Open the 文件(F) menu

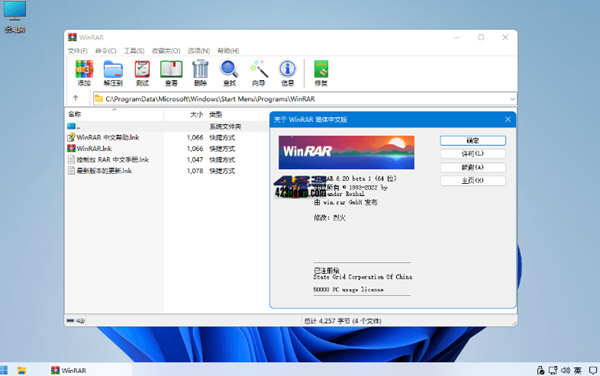[x=78, y=50]
